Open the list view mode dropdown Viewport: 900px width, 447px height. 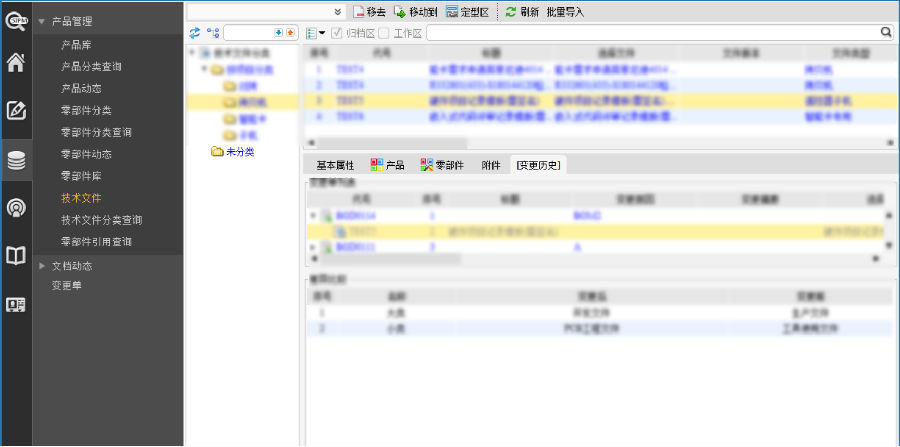click(x=315, y=33)
